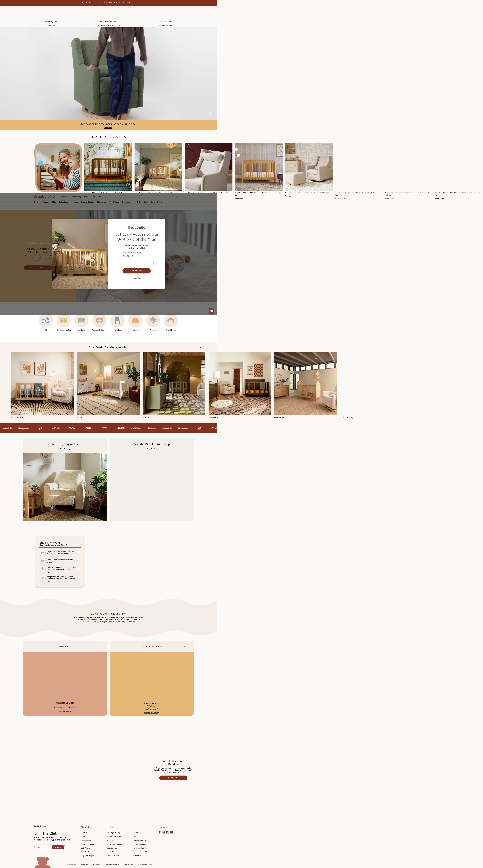This screenshot has width=483, height=868.
Task: Add Nami Electronic Recliner plus icon
Action: [79, 568]
